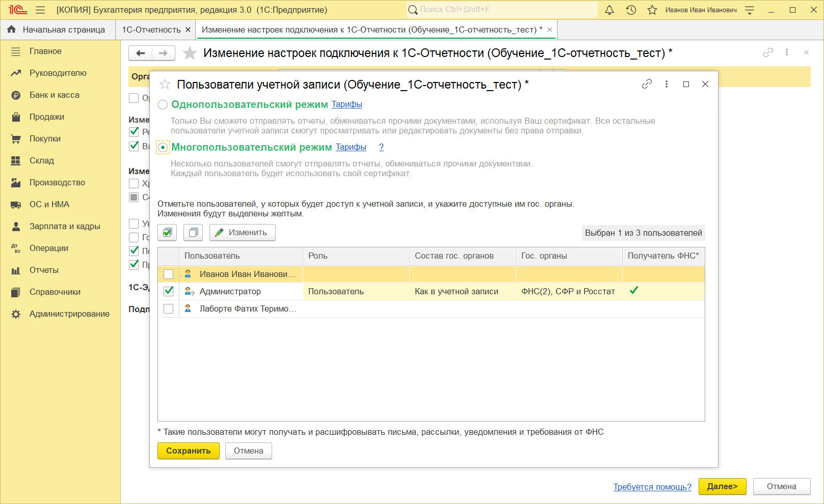Click Отмена button of background form
The width and height of the screenshot is (824, 504).
(x=782, y=486)
